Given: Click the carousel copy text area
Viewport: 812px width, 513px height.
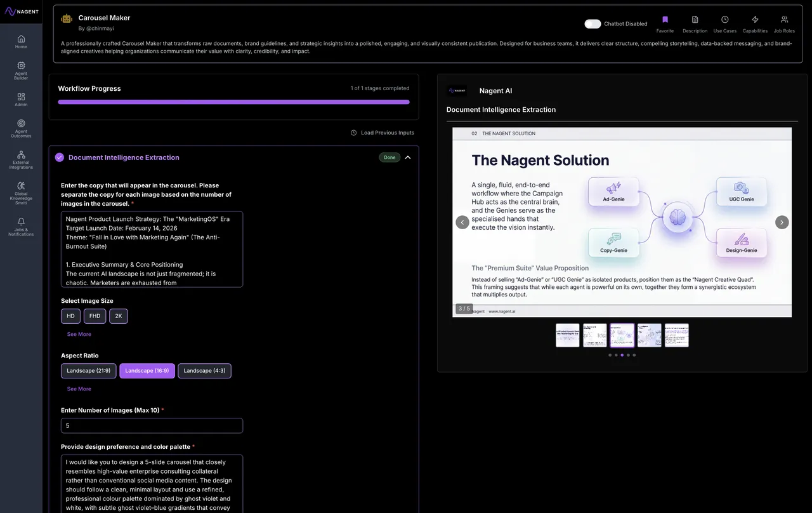Looking at the screenshot, I should click(152, 249).
